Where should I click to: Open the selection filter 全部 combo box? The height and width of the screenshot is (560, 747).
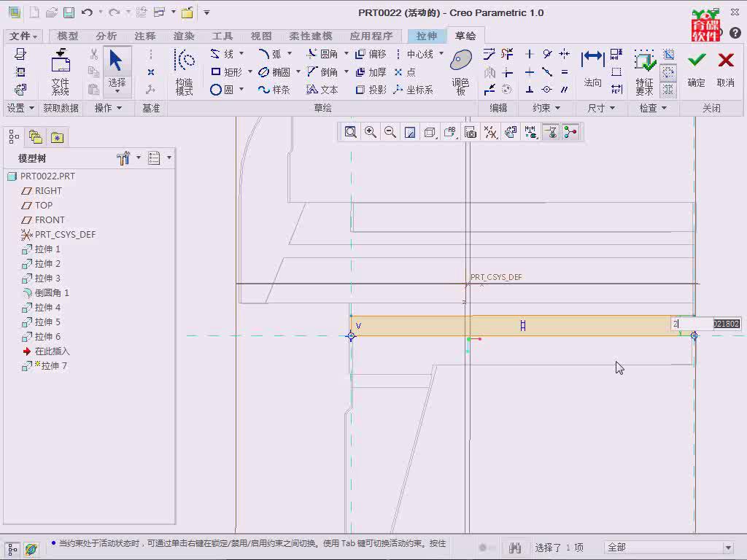tap(669, 548)
